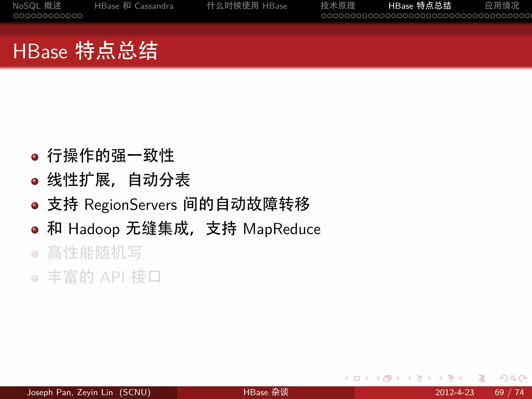Go to previous section arrow
This screenshot has height=399, width=532.
click(x=441, y=378)
